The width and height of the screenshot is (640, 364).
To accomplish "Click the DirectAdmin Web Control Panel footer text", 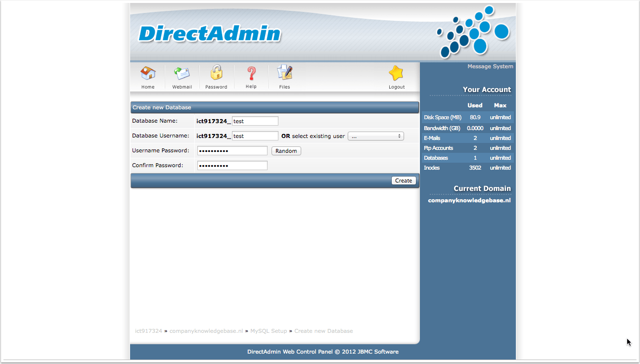I will pos(323,352).
